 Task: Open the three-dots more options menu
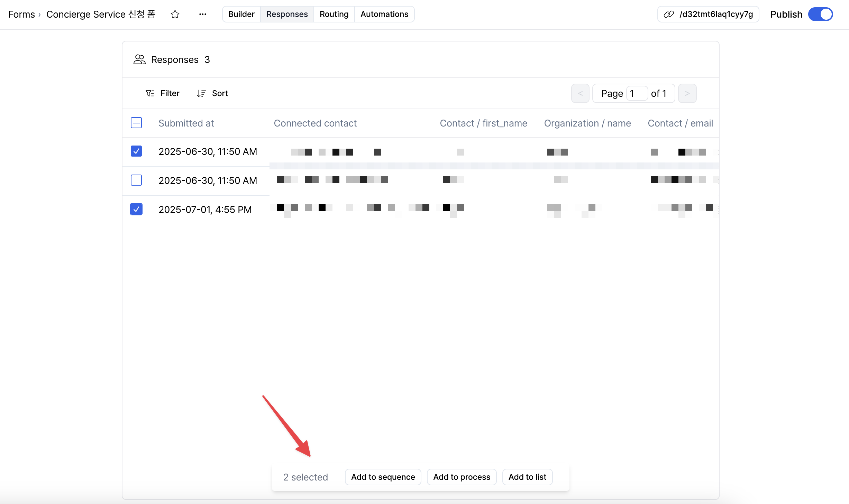(x=203, y=14)
